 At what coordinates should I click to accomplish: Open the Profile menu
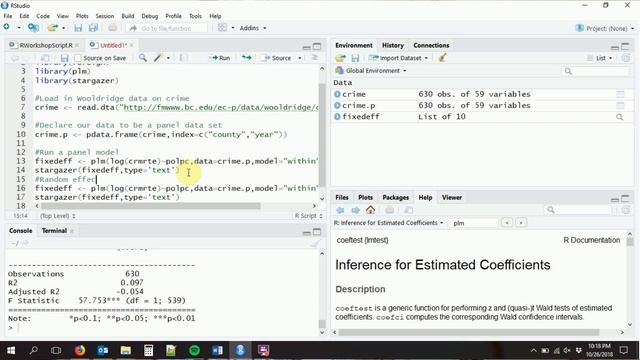tap(173, 16)
